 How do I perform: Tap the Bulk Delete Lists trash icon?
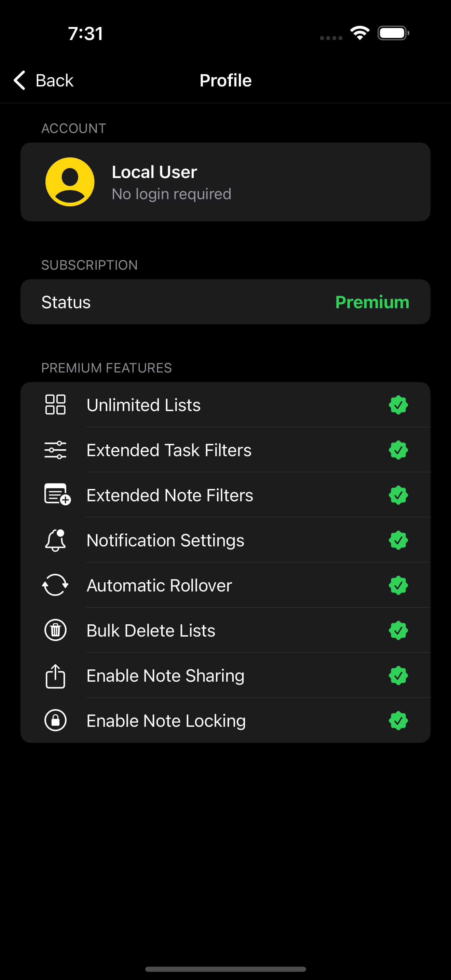coord(55,630)
